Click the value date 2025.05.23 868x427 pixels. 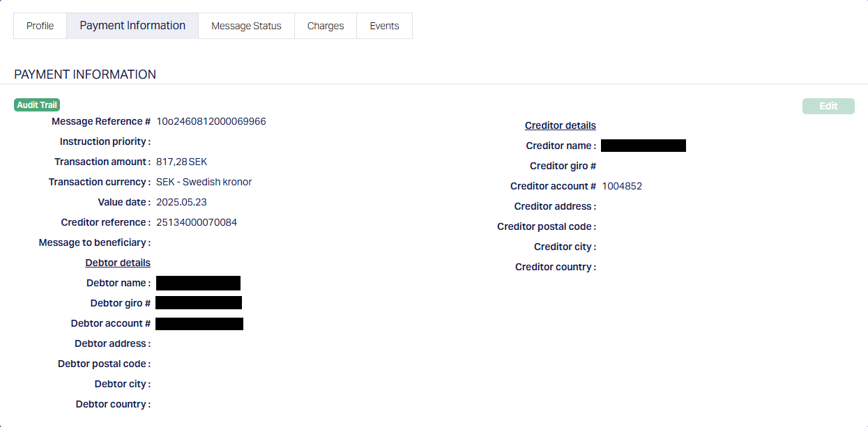point(181,202)
